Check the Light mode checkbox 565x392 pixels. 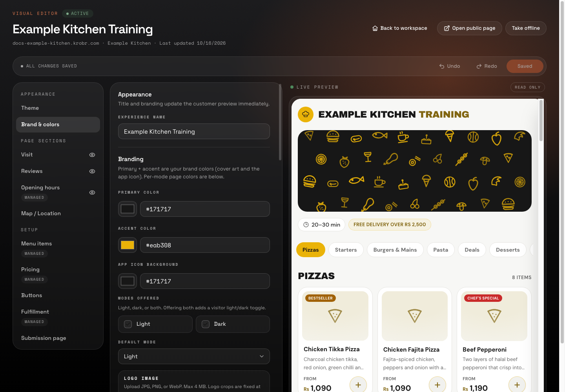click(x=128, y=324)
